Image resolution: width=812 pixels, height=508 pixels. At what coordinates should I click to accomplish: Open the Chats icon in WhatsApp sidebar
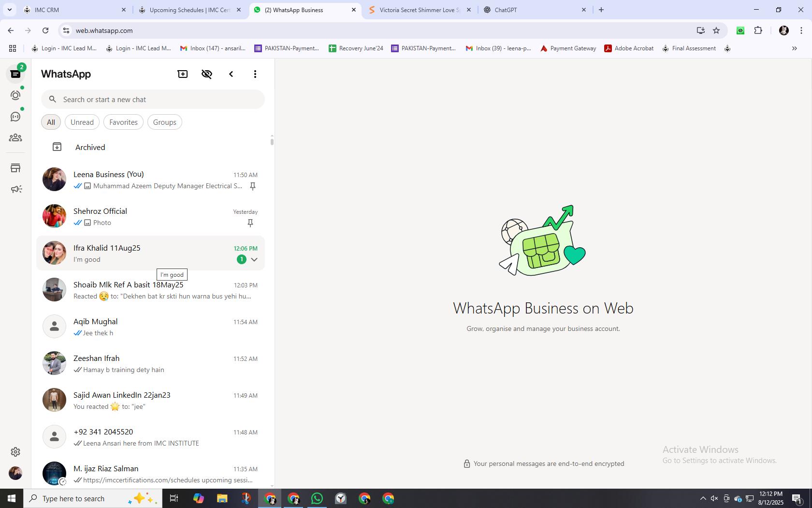coord(15,74)
